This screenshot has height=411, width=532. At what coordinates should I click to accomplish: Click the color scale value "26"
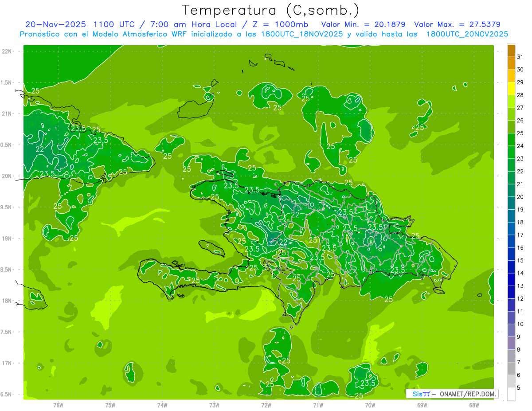520,120
